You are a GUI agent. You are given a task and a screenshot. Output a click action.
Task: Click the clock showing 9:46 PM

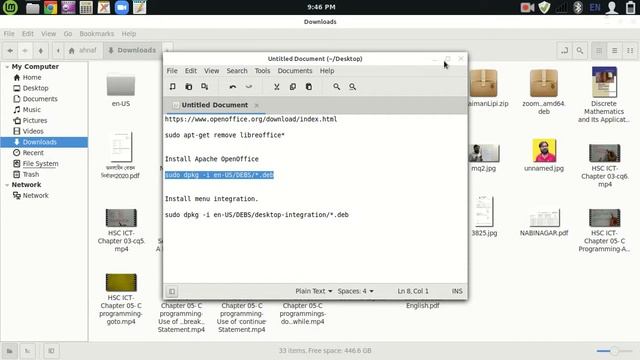(x=321, y=7)
